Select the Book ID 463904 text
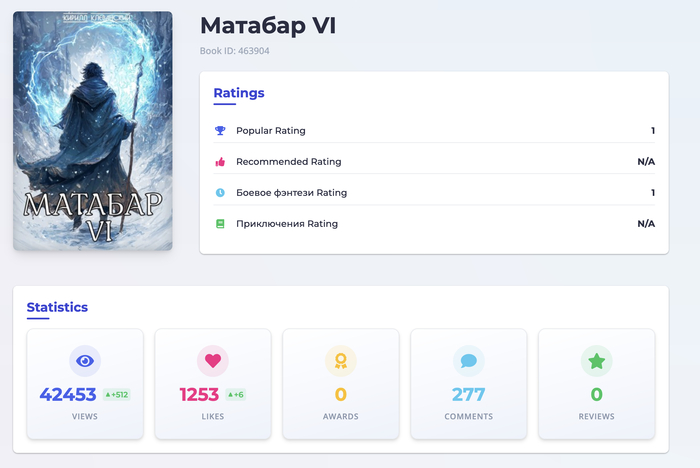Image resolution: width=700 pixels, height=468 pixels. tap(235, 51)
